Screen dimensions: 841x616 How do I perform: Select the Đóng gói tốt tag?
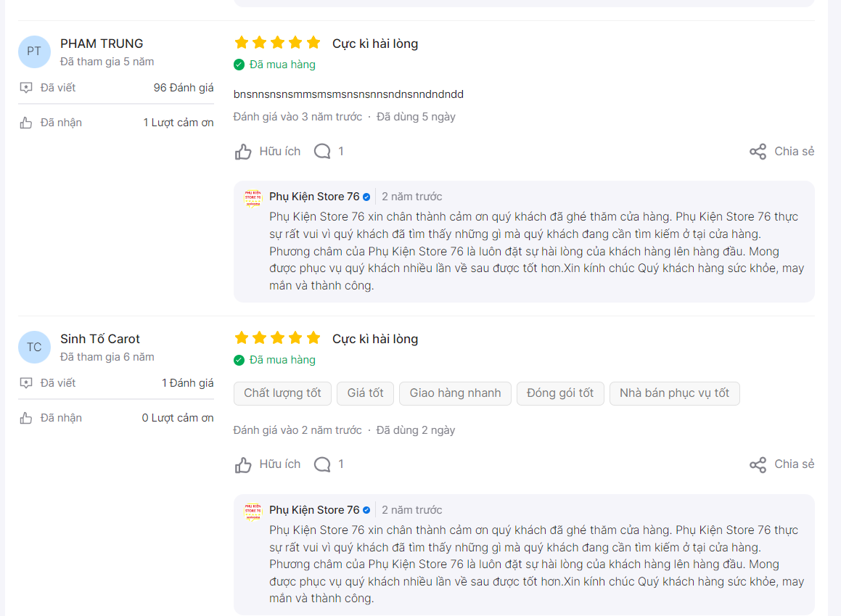(x=560, y=393)
